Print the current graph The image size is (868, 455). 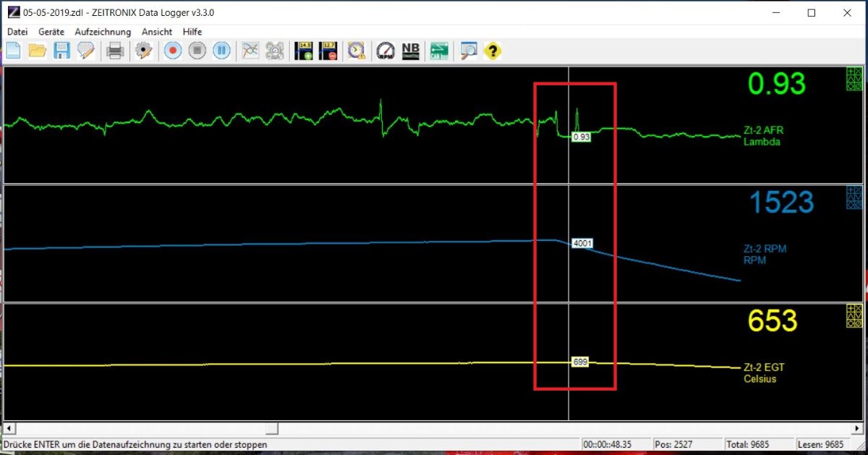click(x=115, y=51)
